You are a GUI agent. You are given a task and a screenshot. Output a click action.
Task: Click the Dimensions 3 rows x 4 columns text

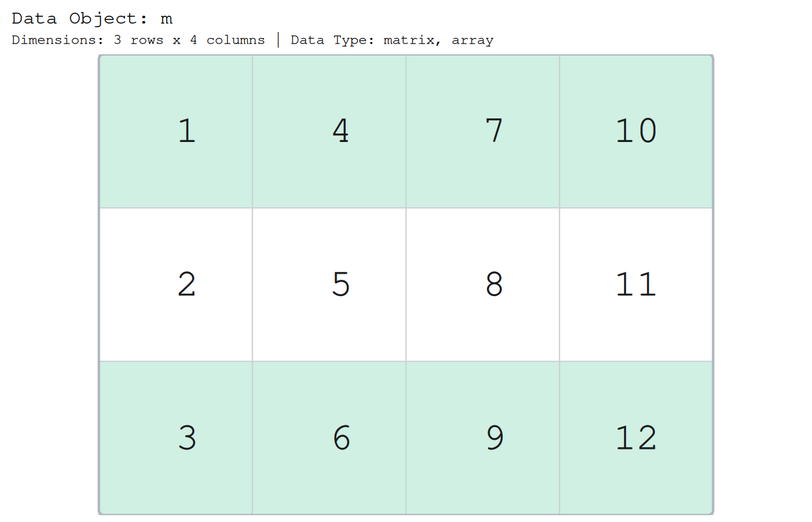[x=138, y=40]
